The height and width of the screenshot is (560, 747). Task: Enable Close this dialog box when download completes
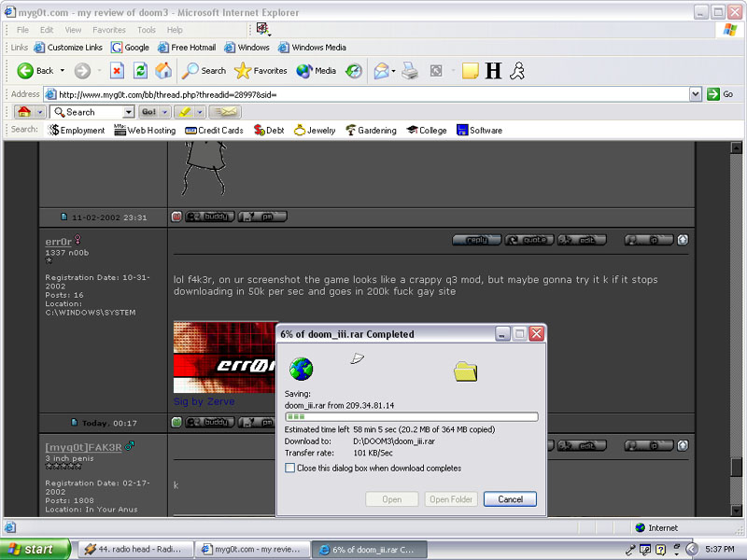pos(289,468)
